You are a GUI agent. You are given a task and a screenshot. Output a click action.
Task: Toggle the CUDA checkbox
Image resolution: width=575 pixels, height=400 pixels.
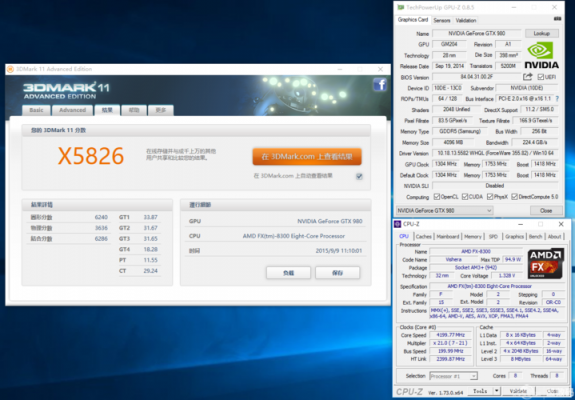point(465,197)
